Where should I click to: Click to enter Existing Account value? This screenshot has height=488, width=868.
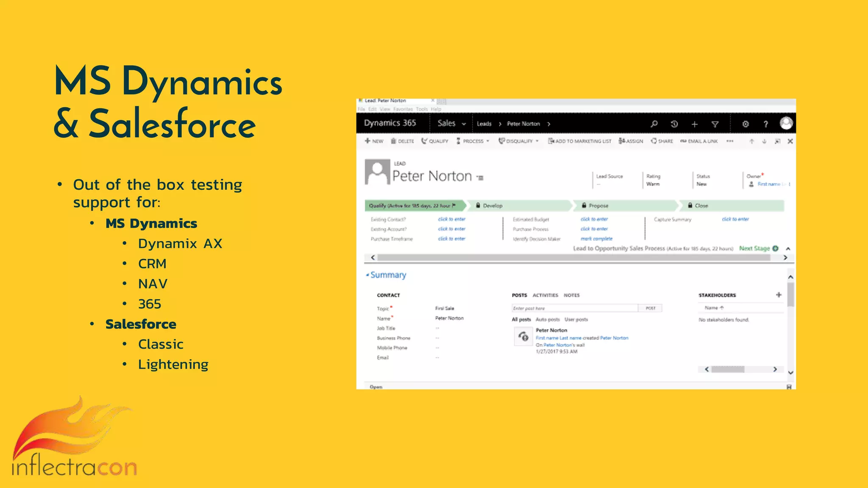(x=451, y=229)
